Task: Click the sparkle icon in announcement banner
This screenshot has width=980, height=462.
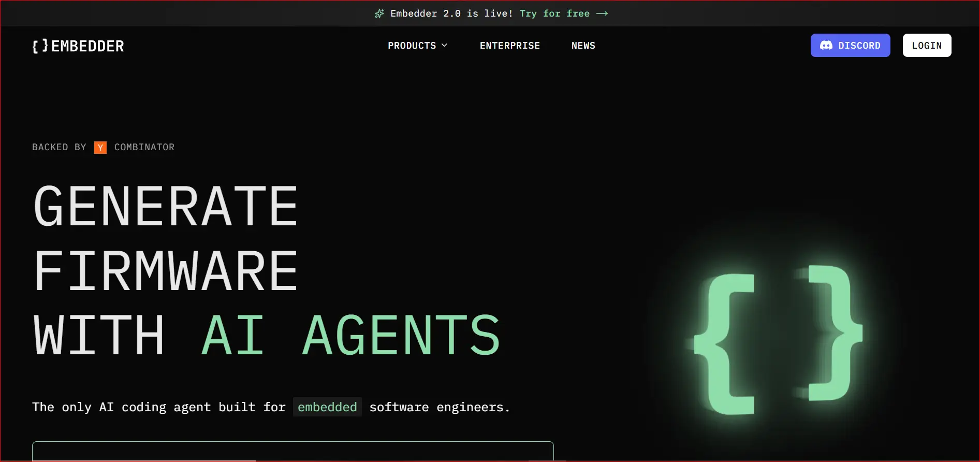Action: [x=379, y=13]
